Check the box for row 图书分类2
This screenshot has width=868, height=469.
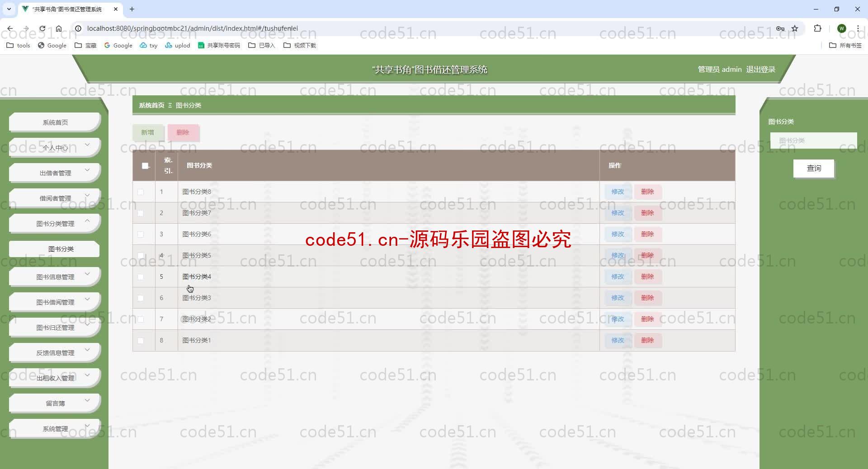pos(141,319)
